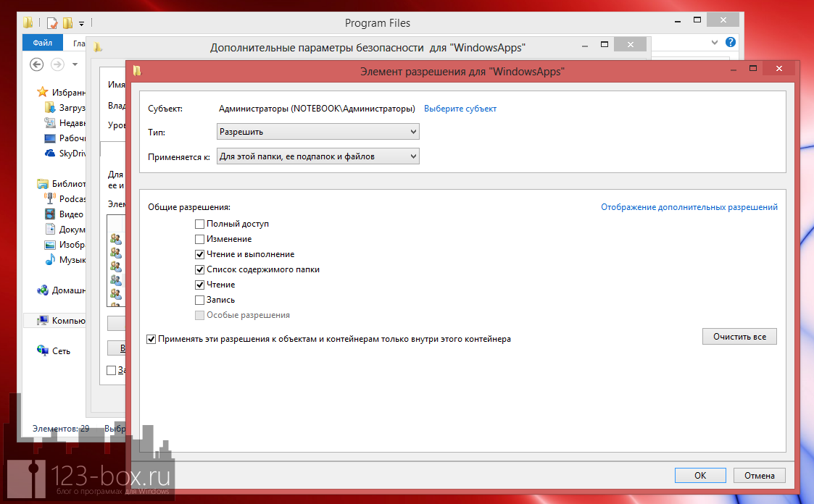Select the Сеть network icon
This screenshot has height=504, width=814.
tap(43, 350)
